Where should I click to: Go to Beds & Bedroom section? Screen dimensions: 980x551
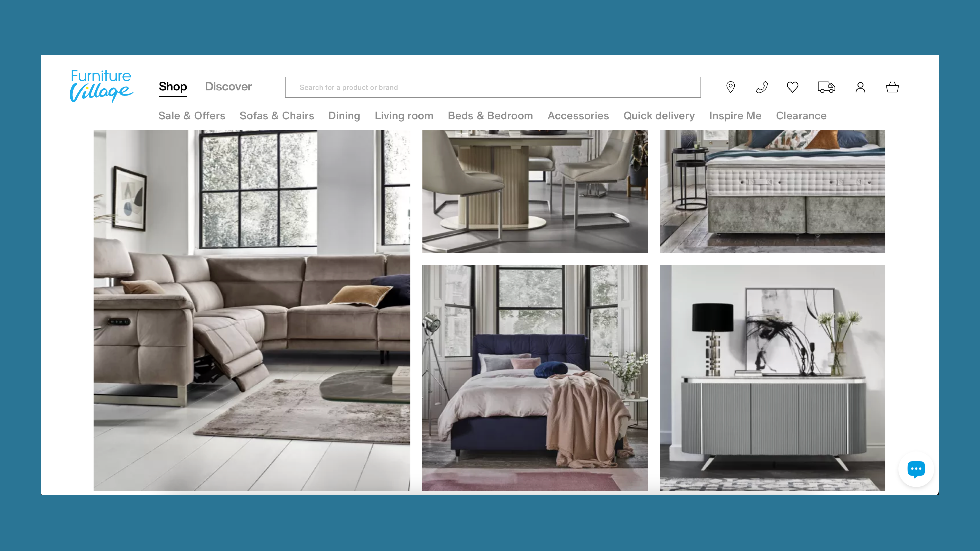(490, 116)
